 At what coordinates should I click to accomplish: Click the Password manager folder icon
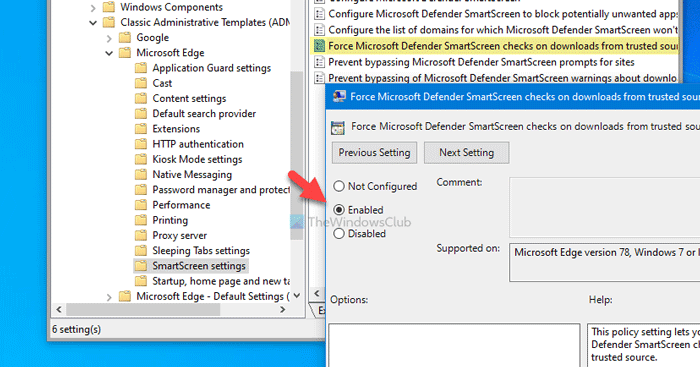pos(141,190)
